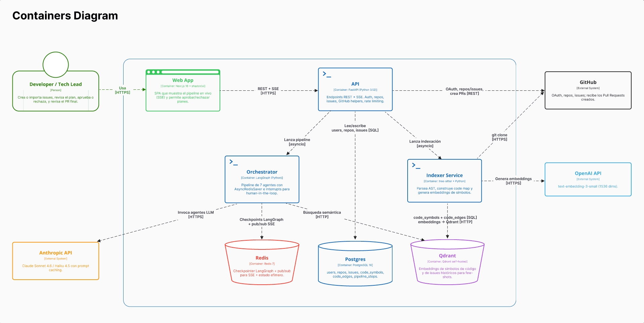Click '[Container: PostgreSQL 16]' text
644x323 pixels.
tap(355, 265)
